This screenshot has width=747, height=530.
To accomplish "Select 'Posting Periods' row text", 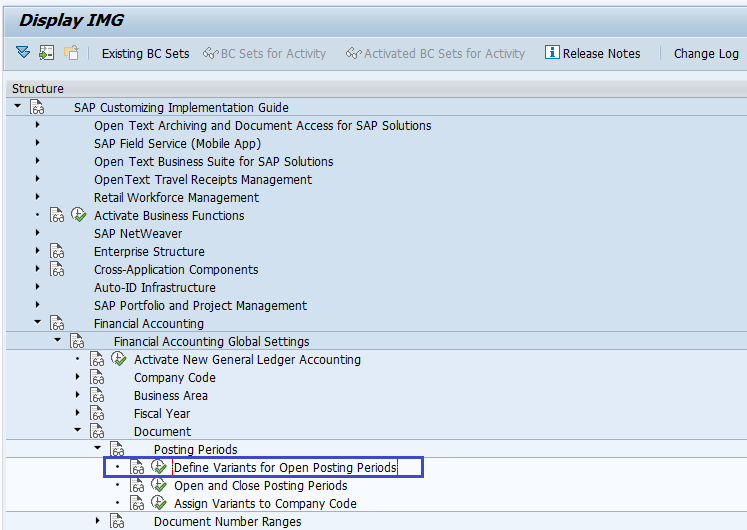I will (195, 450).
